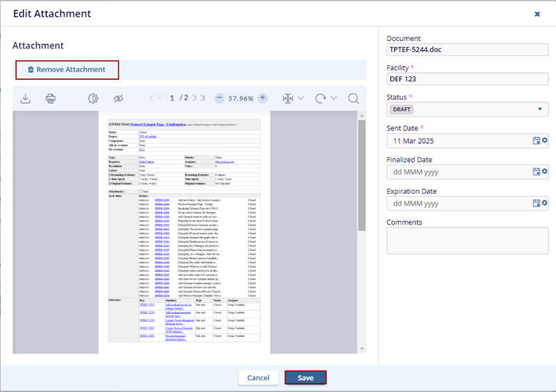556x392 pixels.
Task: Toggle annotation visibility using the crossed-eye icon
Action: [x=118, y=99]
